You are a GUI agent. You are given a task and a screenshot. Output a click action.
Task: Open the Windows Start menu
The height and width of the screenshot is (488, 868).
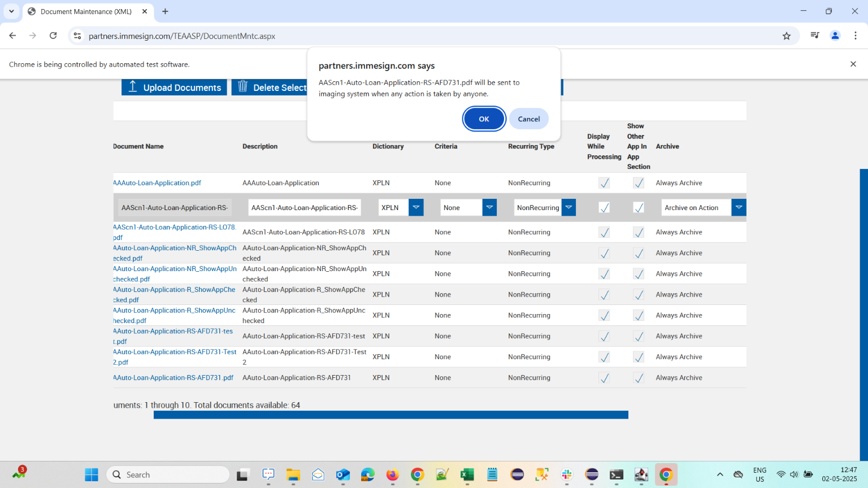(x=92, y=474)
